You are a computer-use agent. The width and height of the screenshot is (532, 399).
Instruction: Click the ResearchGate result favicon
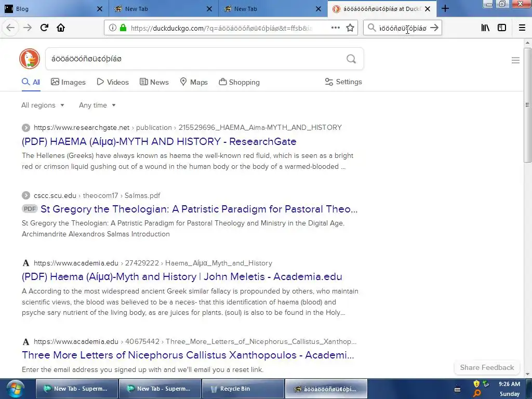tap(26, 128)
